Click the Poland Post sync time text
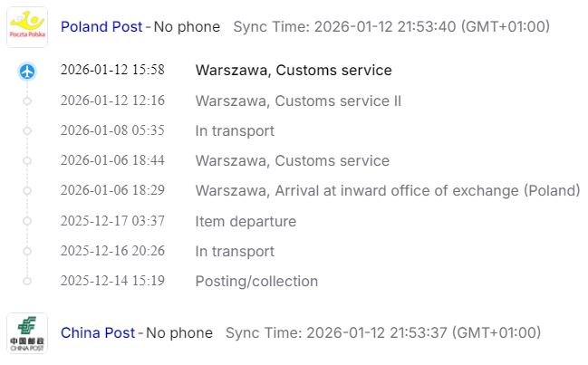 pos(390,27)
